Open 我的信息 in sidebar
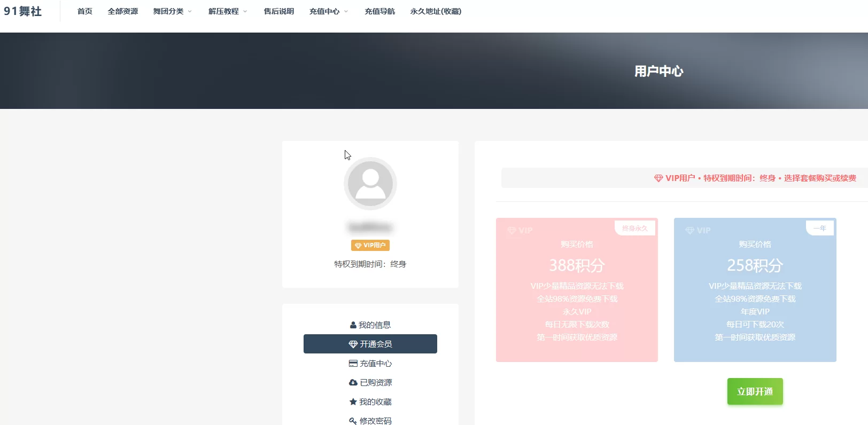The width and height of the screenshot is (868, 425). point(370,325)
